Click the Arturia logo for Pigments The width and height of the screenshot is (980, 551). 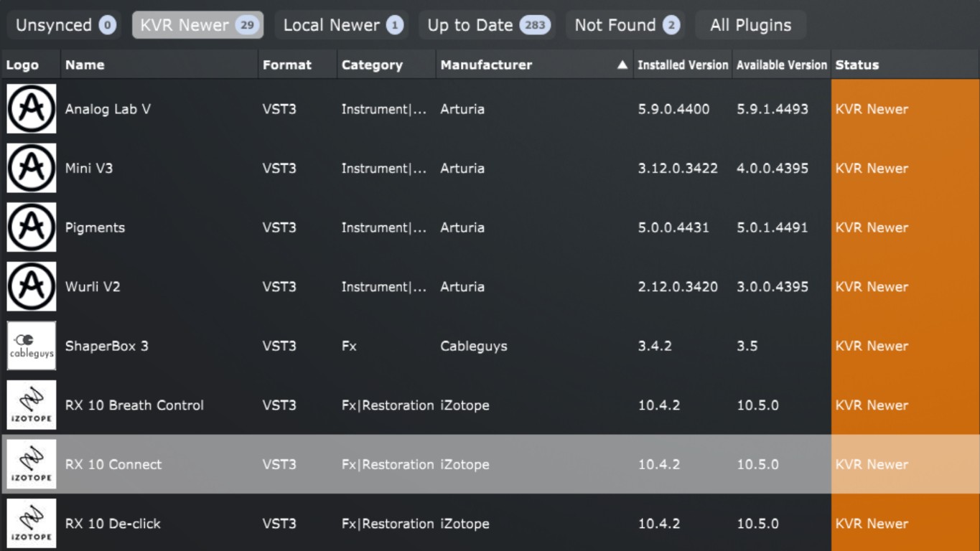click(x=32, y=227)
